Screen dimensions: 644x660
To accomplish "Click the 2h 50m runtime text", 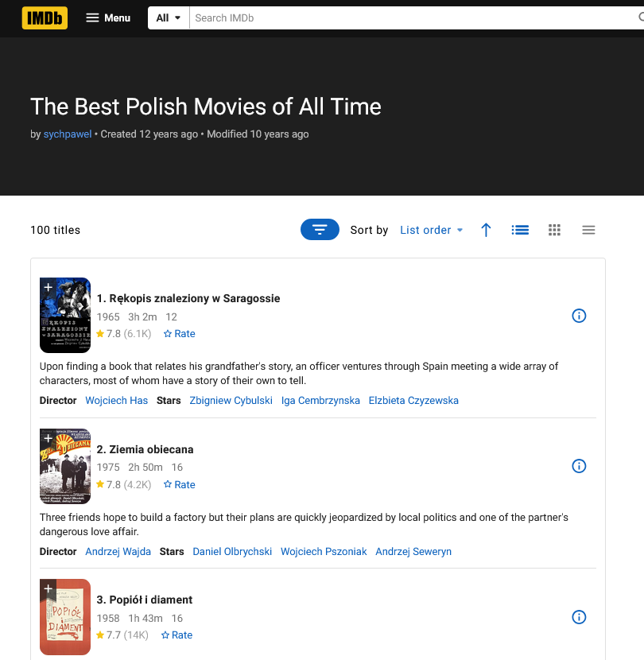I will (x=145, y=468).
